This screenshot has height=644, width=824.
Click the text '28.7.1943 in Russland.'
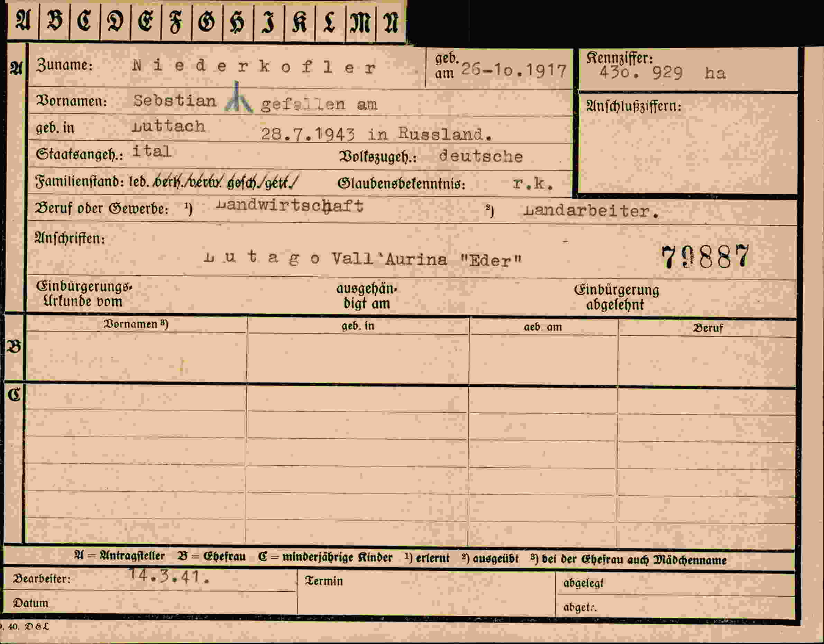click(376, 134)
